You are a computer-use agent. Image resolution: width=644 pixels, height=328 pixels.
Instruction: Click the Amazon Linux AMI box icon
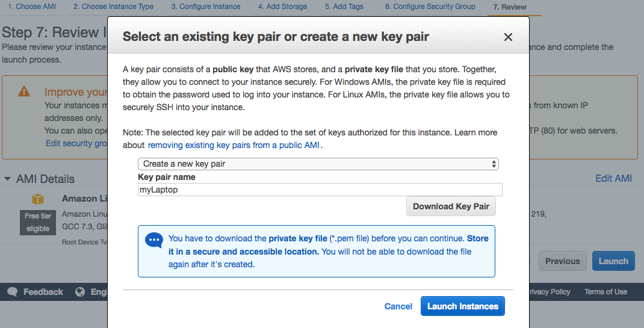(x=38, y=199)
